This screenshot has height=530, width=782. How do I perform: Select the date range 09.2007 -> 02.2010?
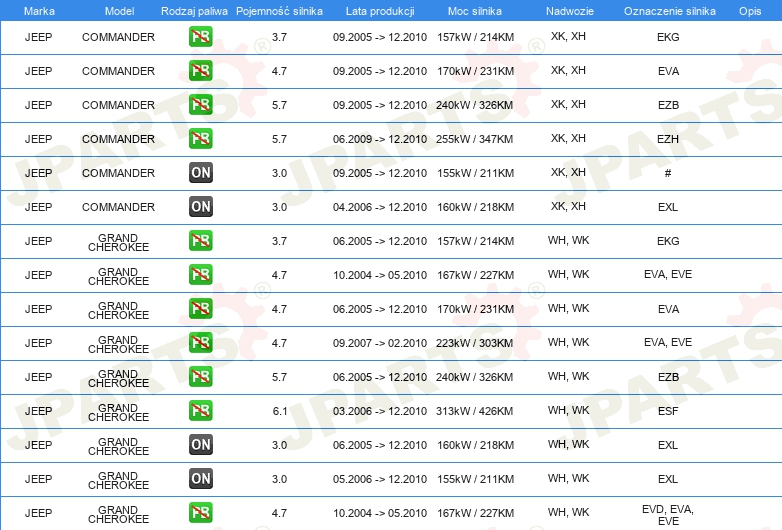pos(380,343)
